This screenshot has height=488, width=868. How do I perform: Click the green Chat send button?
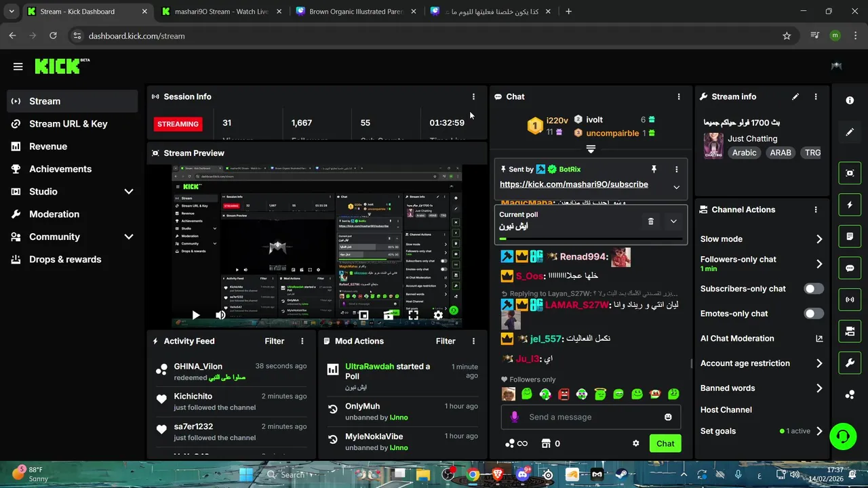click(x=665, y=443)
